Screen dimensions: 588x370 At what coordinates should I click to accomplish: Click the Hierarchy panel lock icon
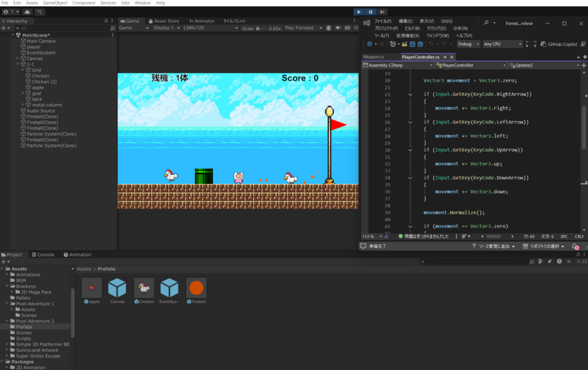pos(106,21)
